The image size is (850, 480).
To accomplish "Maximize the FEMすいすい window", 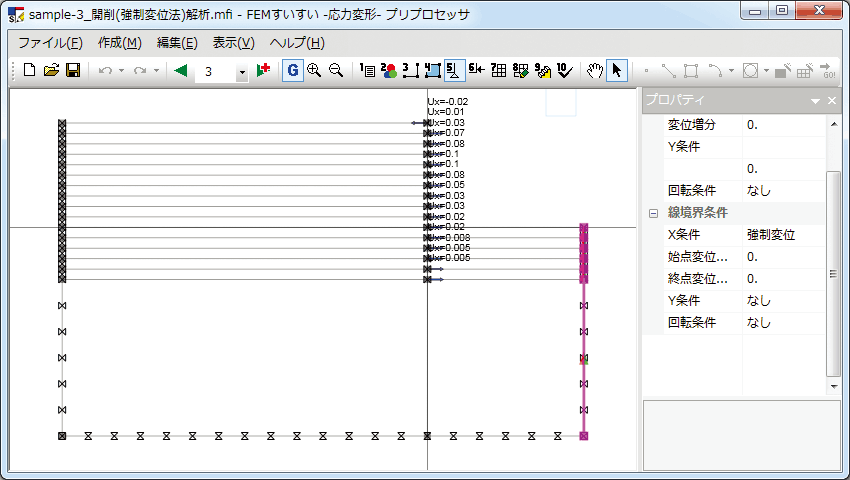I will pyautogui.click(x=782, y=11).
